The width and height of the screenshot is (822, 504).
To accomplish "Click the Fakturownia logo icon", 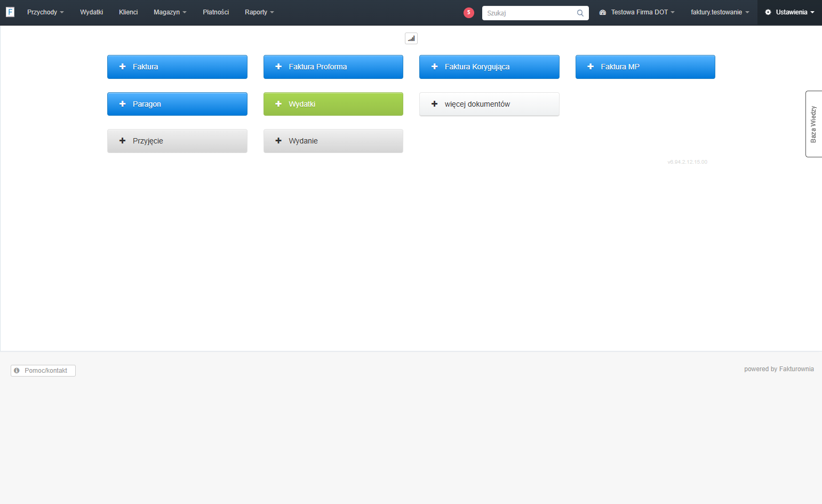I will point(10,12).
